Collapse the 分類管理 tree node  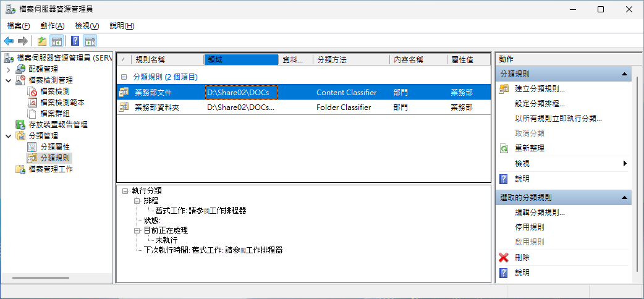coord(9,136)
